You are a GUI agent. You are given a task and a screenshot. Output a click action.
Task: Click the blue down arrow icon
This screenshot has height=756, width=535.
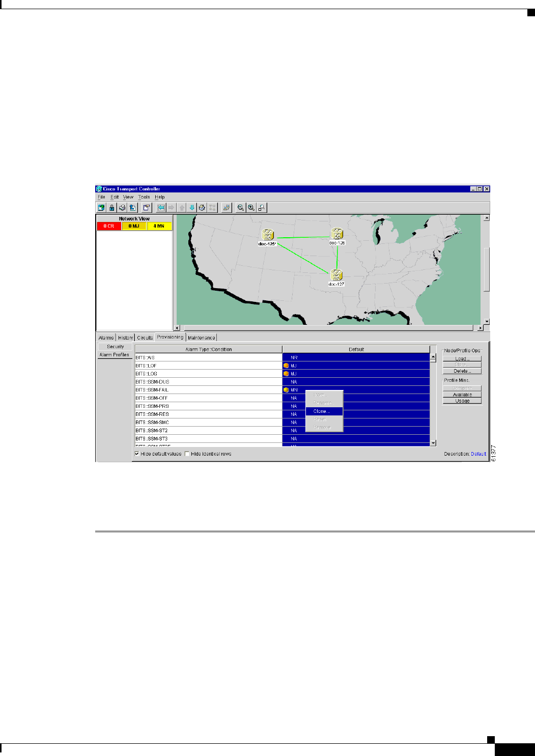point(192,208)
